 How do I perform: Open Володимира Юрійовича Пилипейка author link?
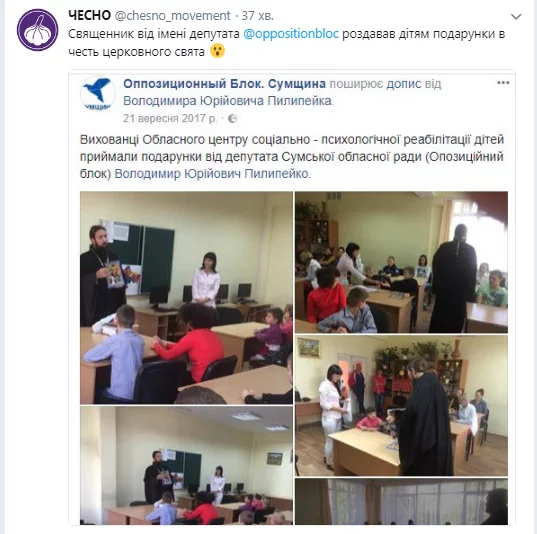[x=227, y=101]
